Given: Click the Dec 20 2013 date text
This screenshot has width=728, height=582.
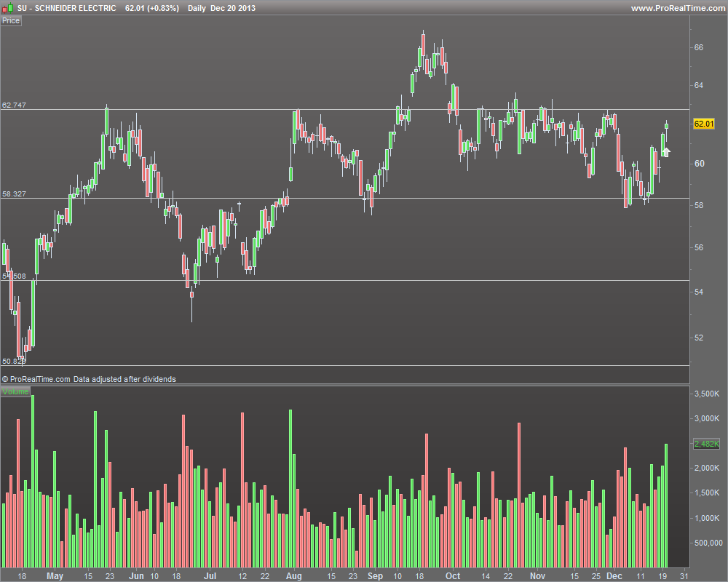Looking at the screenshot, I should point(233,8).
